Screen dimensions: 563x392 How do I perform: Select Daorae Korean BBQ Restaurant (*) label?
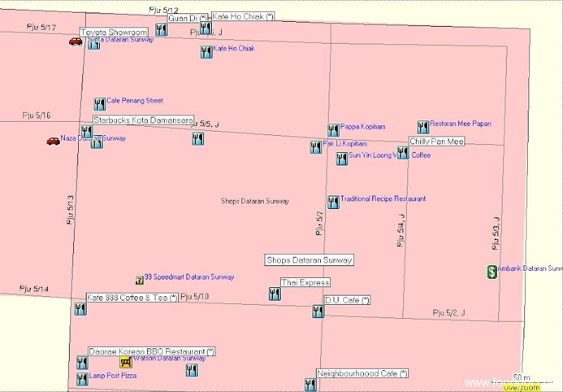pos(152,351)
